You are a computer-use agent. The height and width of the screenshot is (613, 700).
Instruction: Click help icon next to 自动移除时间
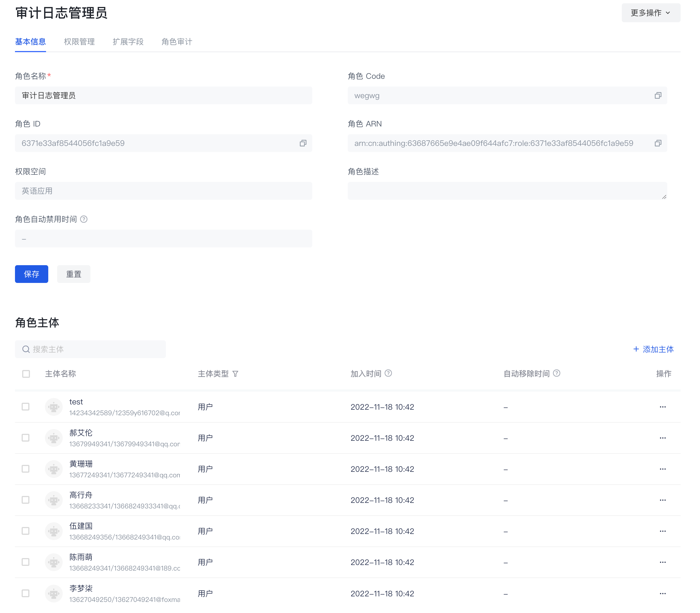(x=556, y=373)
